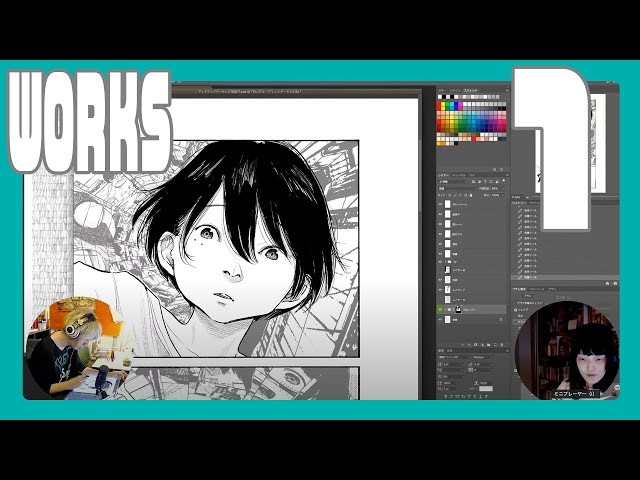Toggle visibility of selected グループ 1 layer
Screen dimensions: 640x480
tap(440, 310)
